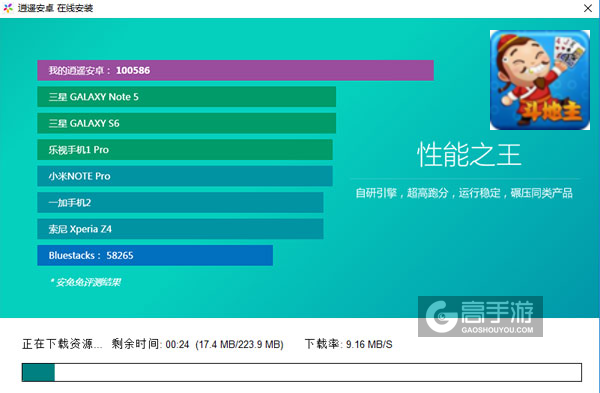
Task: Click the 乐视手机1 Pro bar
Action: (x=185, y=150)
